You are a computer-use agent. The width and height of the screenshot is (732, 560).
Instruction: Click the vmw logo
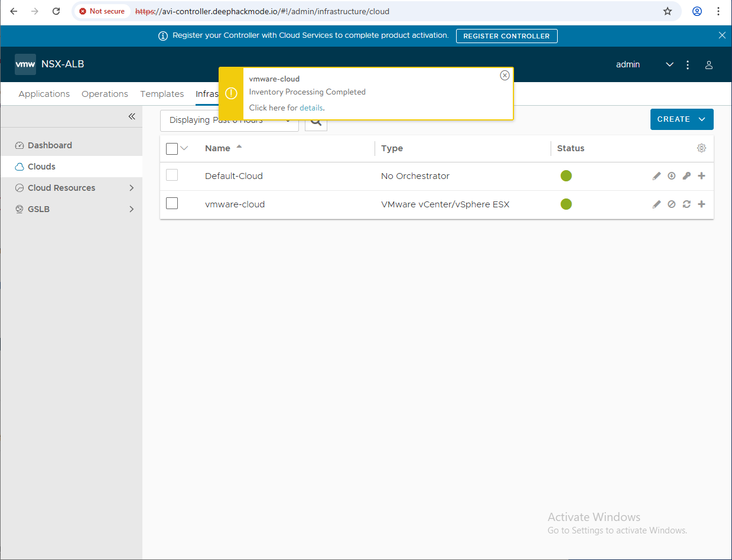25,64
